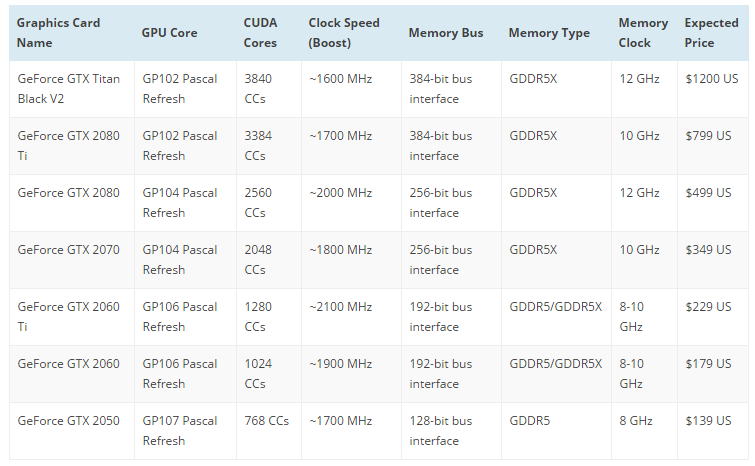The width and height of the screenshot is (755, 466).
Task: Click the GeForce GTX Titan Black V2 cell
Action: point(66,88)
